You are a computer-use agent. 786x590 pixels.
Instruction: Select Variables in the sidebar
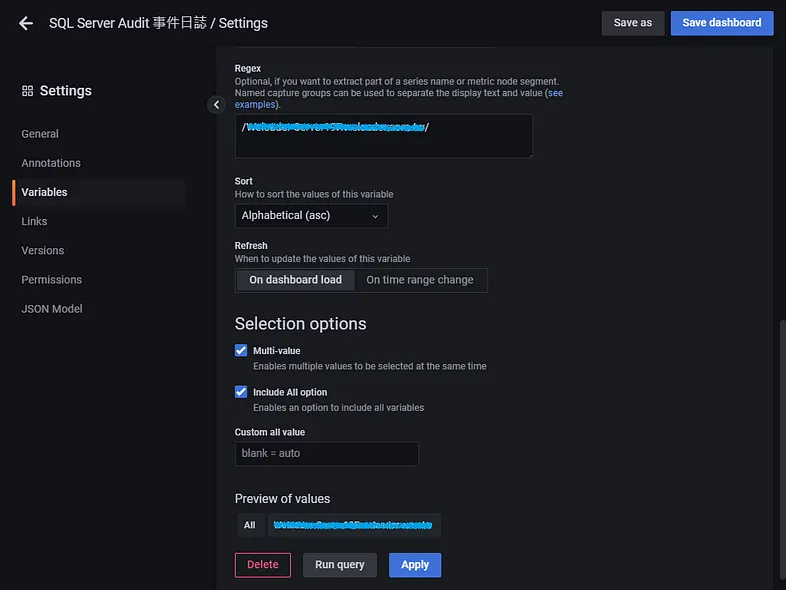pos(45,192)
